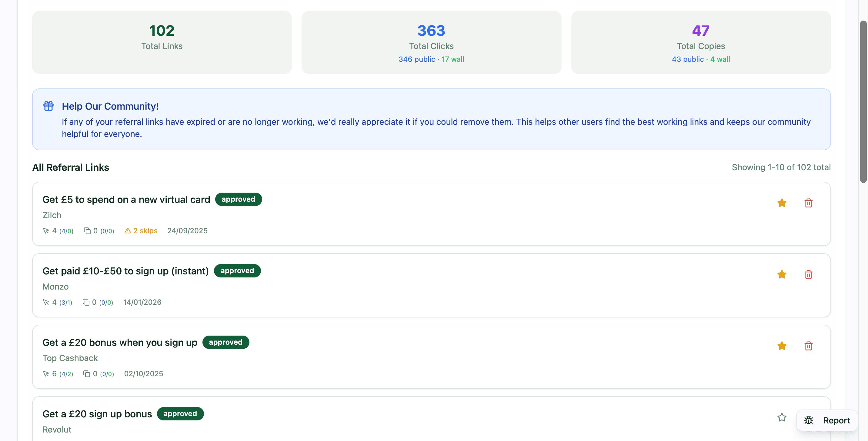Delete the Top Cashback referral link
Image resolution: width=868 pixels, height=441 pixels.
(x=808, y=346)
